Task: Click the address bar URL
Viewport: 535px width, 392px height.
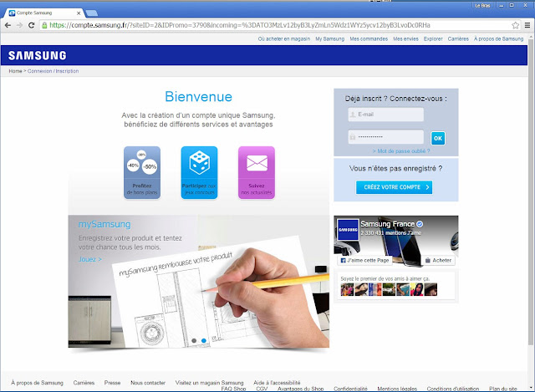Action: point(240,25)
